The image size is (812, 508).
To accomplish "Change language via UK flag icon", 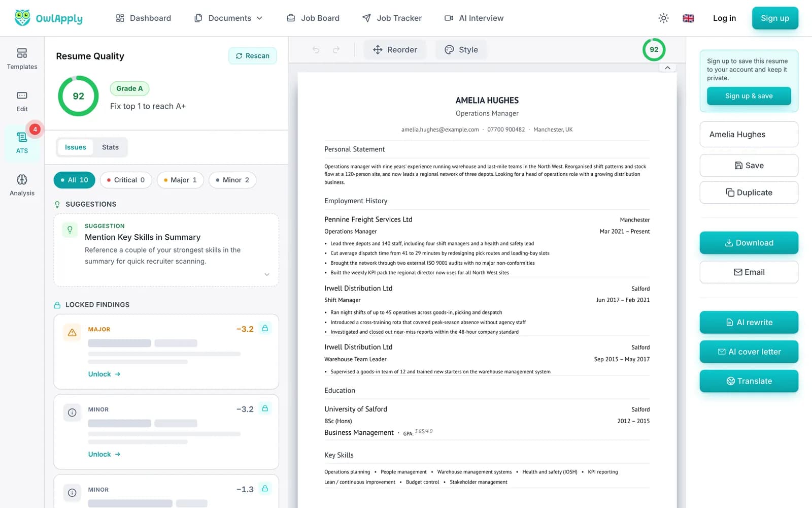I will coord(688,18).
